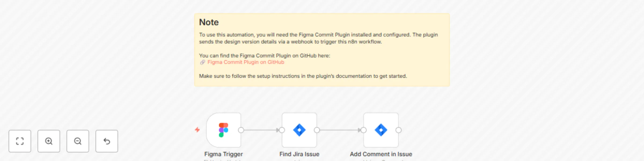The height and width of the screenshot is (161, 644).
Task: Open the Figma Trigger node
Action: (223, 130)
